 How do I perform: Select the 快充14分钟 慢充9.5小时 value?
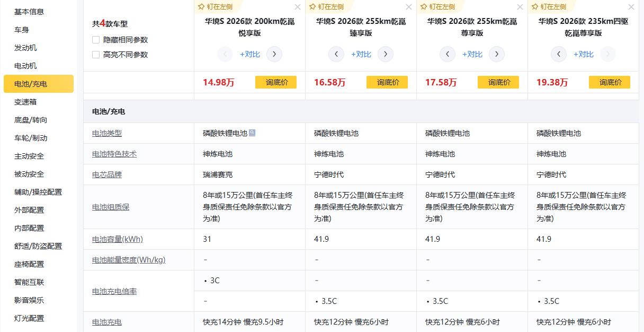click(x=243, y=322)
